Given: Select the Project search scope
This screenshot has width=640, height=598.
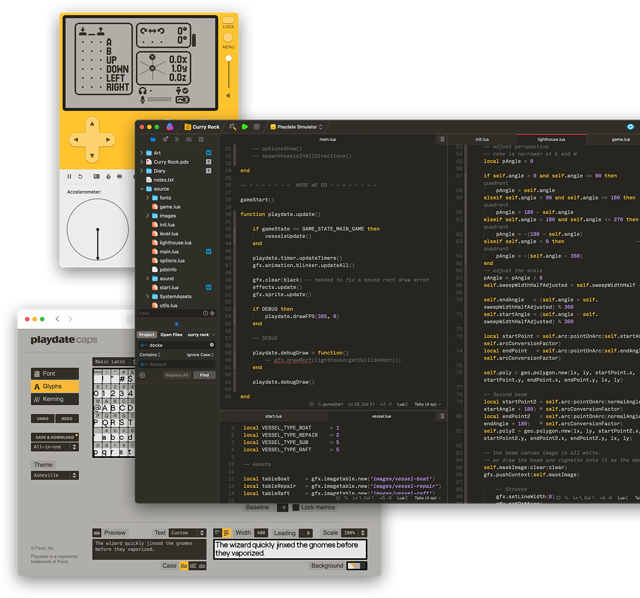Looking at the screenshot, I should [x=147, y=334].
